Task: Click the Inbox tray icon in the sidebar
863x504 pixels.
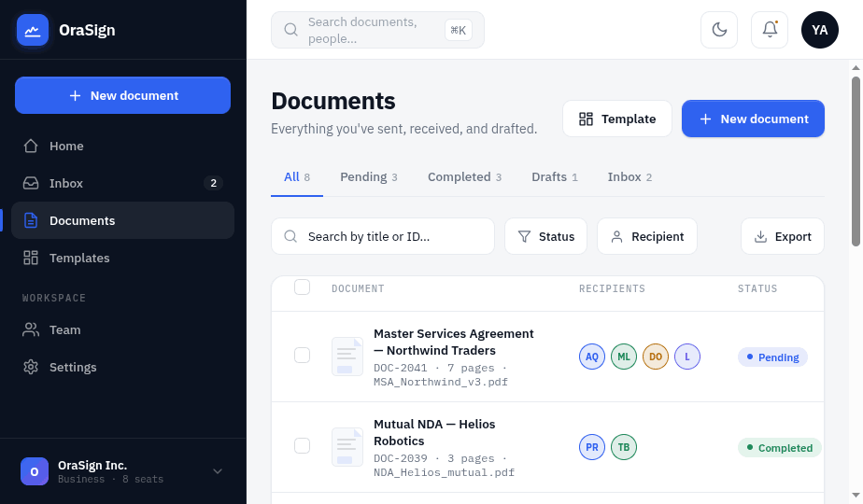Action: 31,183
